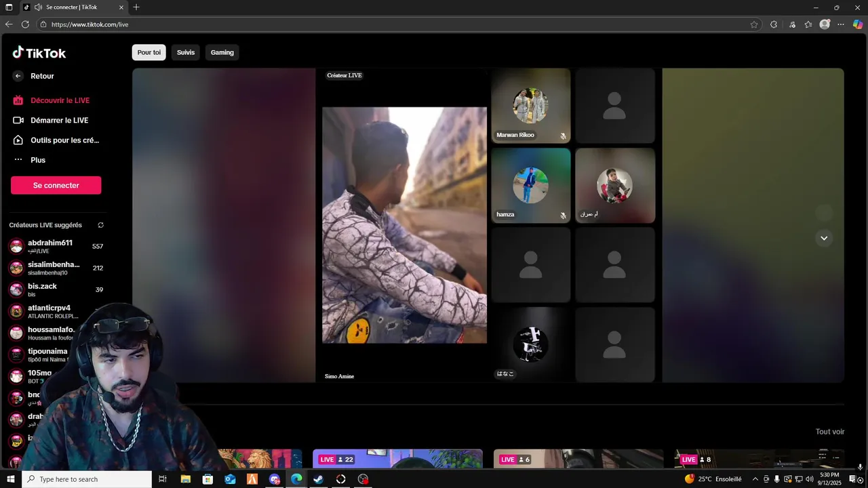This screenshot has height=488, width=868.
Task: Open browser extensions puzzle icon
Action: click(x=774, y=24)
